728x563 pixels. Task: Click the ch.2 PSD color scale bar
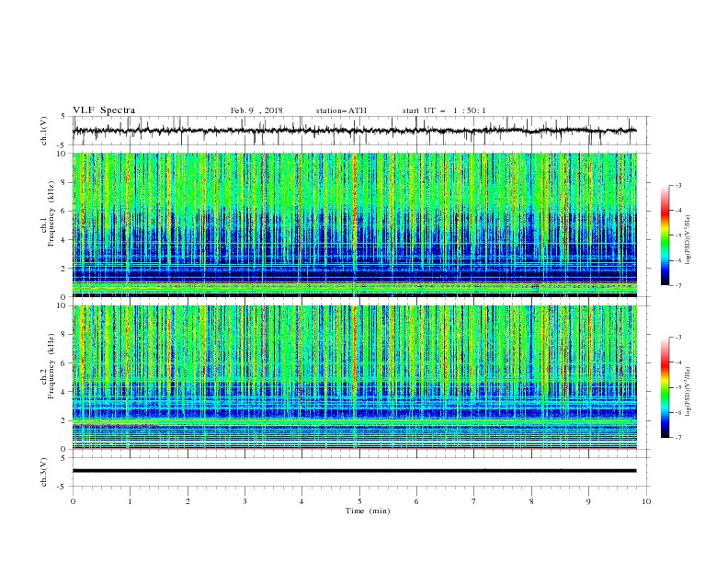coord(665,387)
